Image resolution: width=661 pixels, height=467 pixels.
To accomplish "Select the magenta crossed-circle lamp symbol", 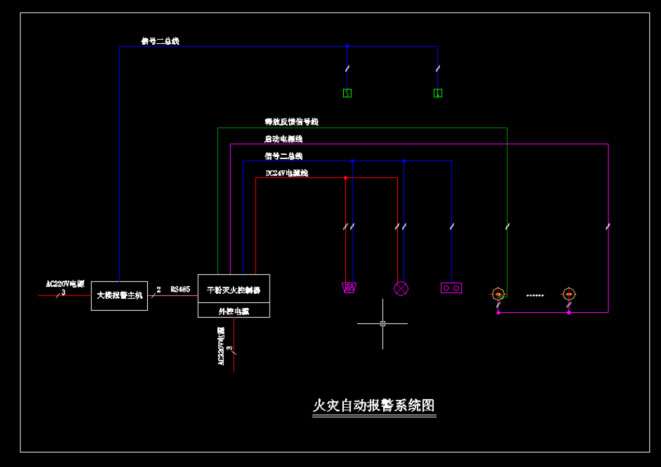I will point(403,288).
